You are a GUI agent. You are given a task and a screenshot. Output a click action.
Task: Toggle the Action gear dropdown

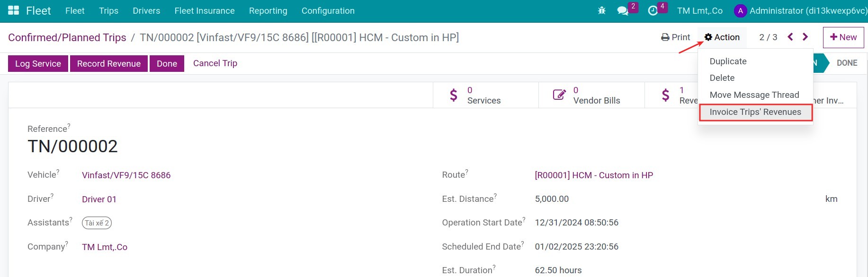pyautogui.click(x=722, y=37)
